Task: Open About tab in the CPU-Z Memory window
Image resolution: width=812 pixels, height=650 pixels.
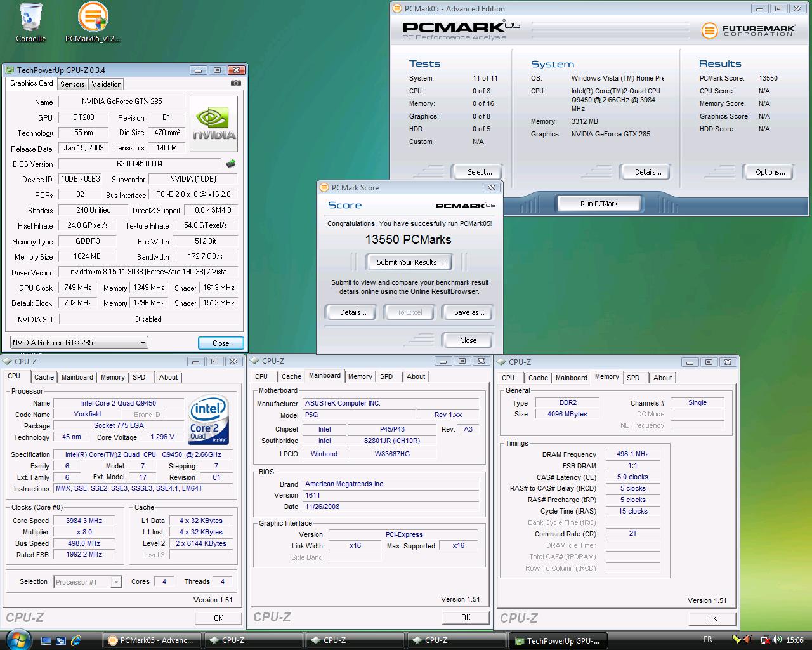Action: (x=663, y=378)
